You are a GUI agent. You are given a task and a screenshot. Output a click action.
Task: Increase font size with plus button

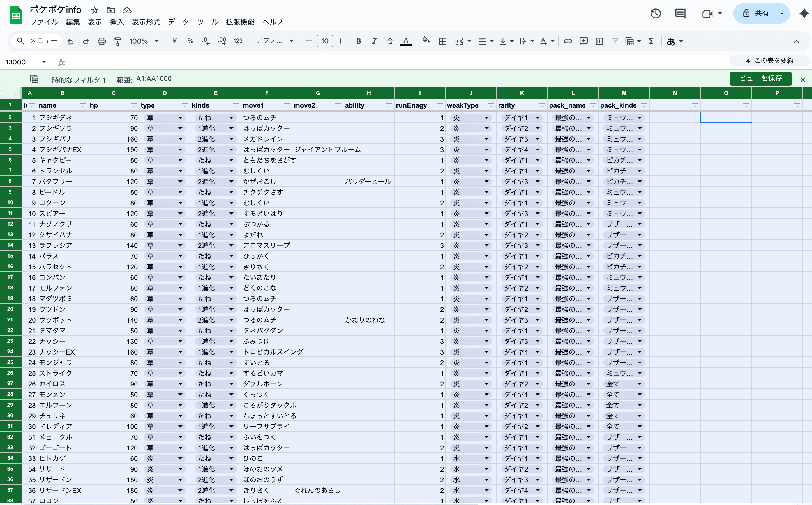coord(340,41)
